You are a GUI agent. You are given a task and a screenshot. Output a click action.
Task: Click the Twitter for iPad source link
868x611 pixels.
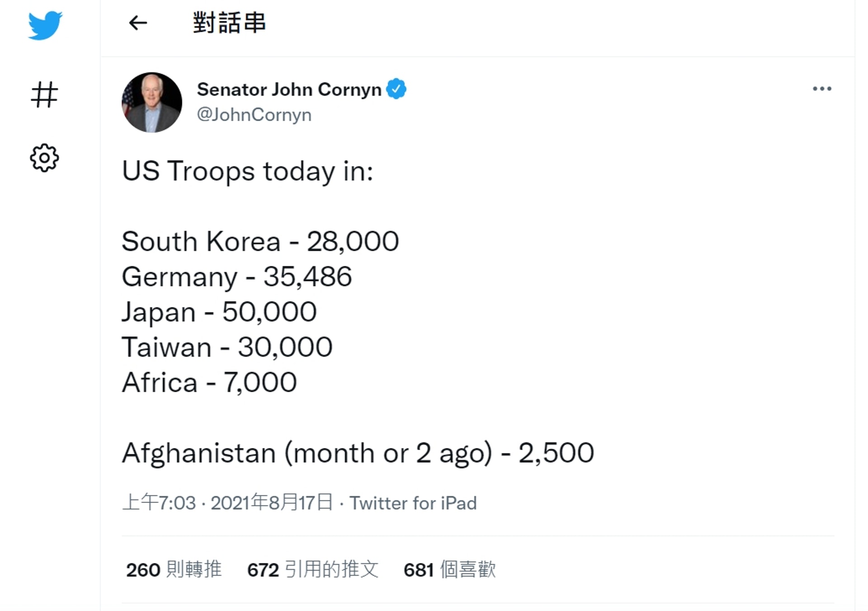pos(413,503)
